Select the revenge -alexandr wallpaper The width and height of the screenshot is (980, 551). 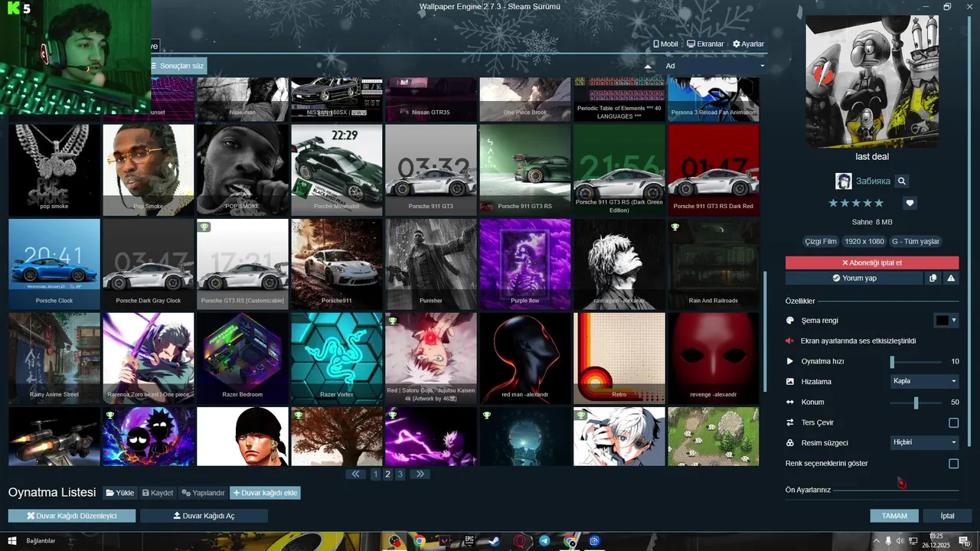point(714,358)
